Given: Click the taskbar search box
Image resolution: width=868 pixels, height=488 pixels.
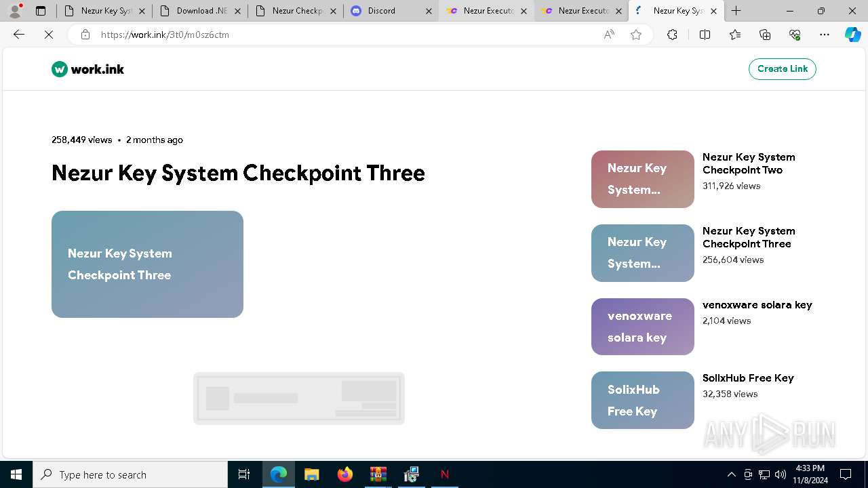Looking at the screenshot, I should (x=130, y=474).
